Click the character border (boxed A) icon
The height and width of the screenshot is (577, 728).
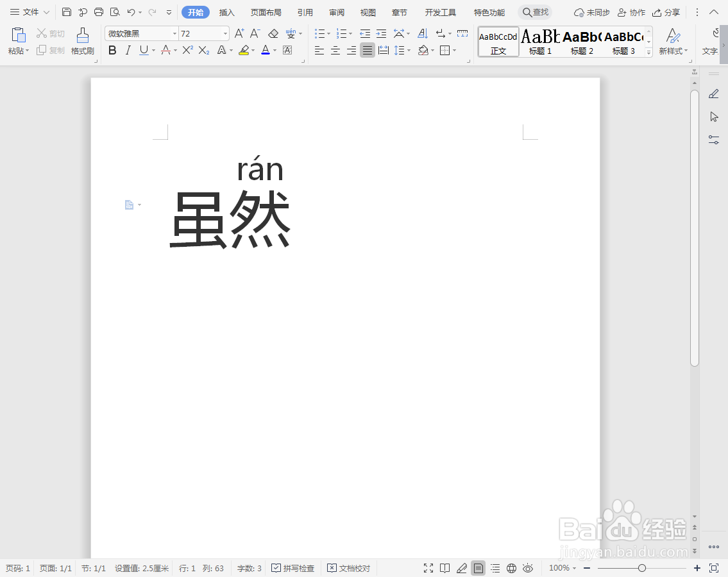(x=287, y=50)
